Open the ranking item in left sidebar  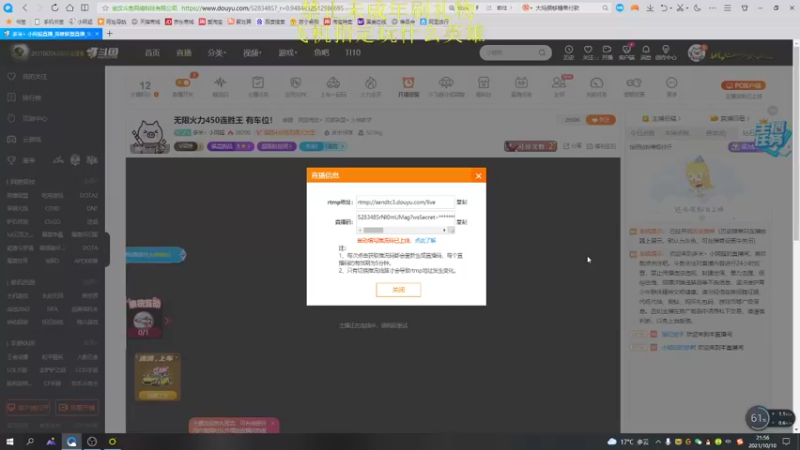pyautogui.click(x=32, y=97)
